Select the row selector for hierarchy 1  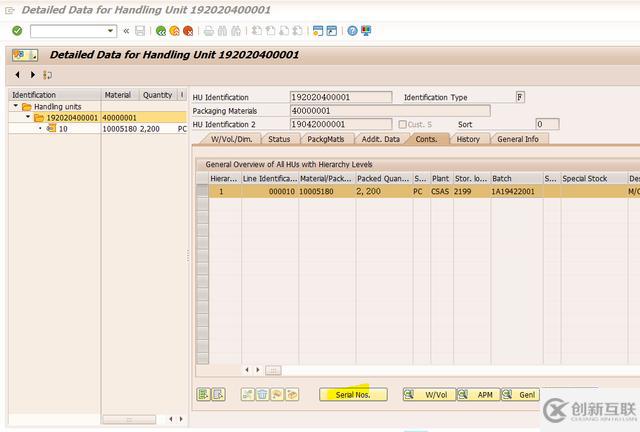pyautogui.click(x=202, y=192)
